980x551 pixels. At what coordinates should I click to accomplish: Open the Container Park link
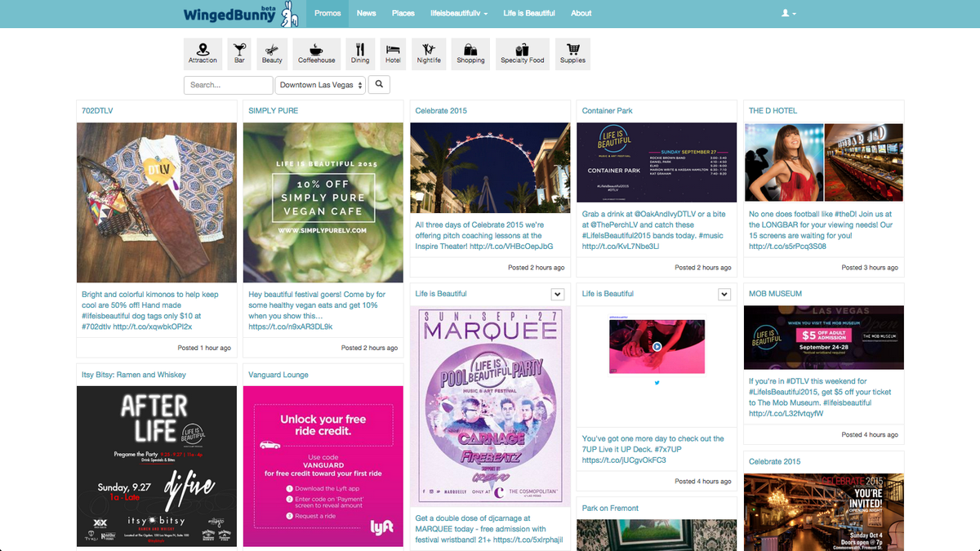pos(608,110)
